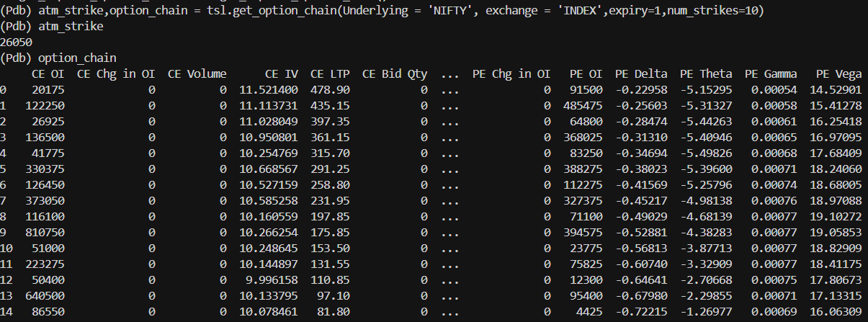The width and height of the screenshot is (868, 322).
Task: Click PE OI value 485475
Action: click(582, 105)
